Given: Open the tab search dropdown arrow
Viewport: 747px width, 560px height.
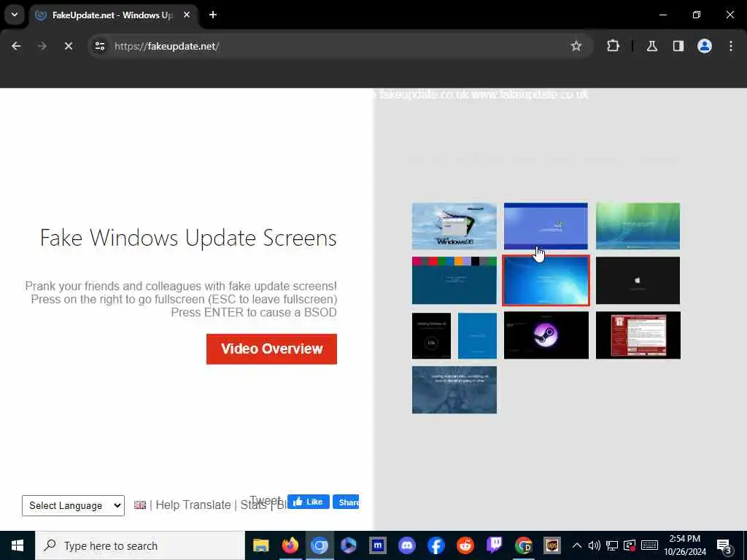Looking at the screenshot, I should tap(15, 15).
